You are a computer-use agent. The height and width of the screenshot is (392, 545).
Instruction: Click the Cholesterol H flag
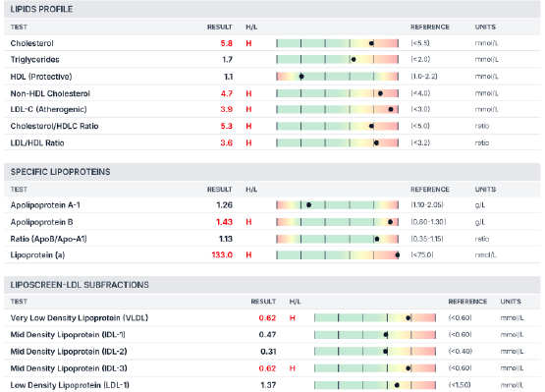click(248, 43)
